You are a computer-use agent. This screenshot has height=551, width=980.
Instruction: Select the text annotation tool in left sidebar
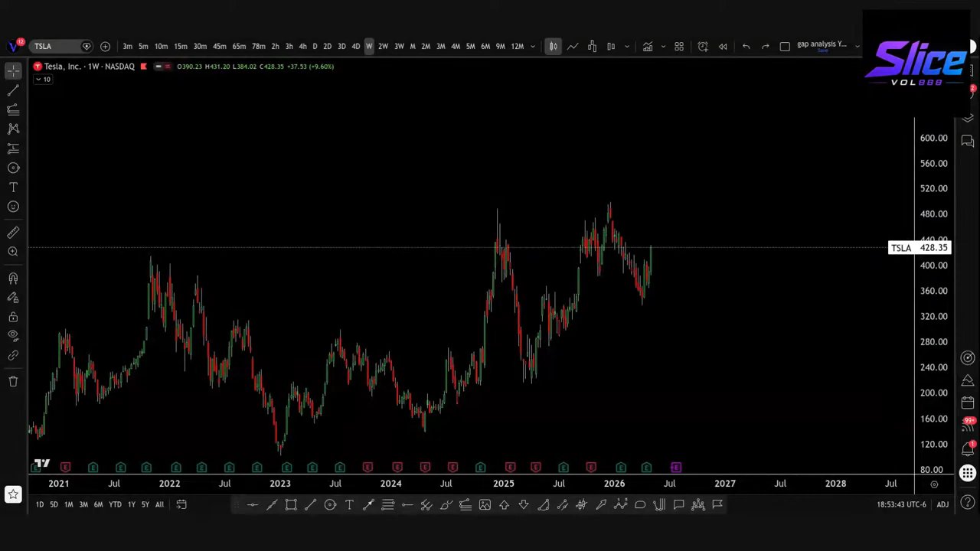click(13, 187)
